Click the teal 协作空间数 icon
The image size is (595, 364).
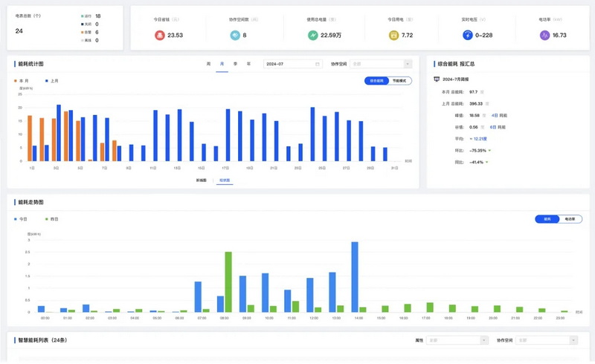pos(235,35)
